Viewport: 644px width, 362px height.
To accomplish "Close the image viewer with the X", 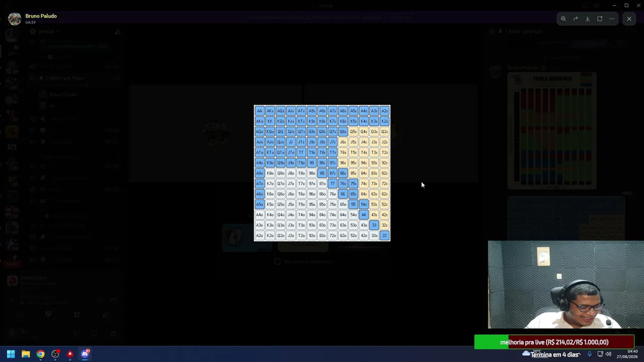I will [629, 19].
